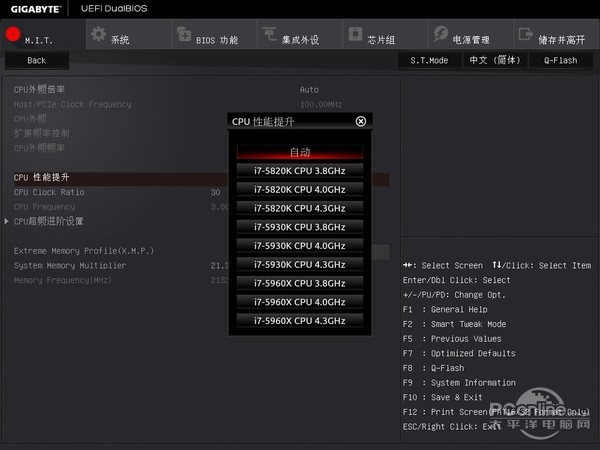
Task: Open the M.I.T. tab
Action: (43, 34)
